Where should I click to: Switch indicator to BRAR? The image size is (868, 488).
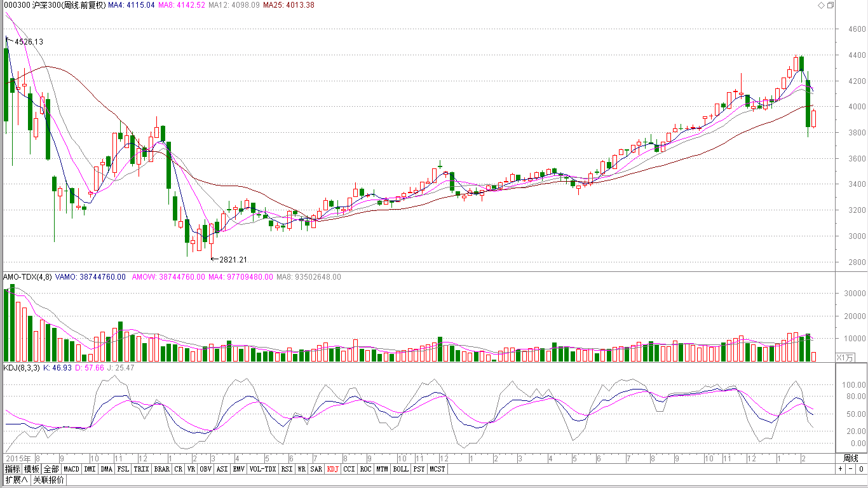pyautogui.click(x=162, y=469)
